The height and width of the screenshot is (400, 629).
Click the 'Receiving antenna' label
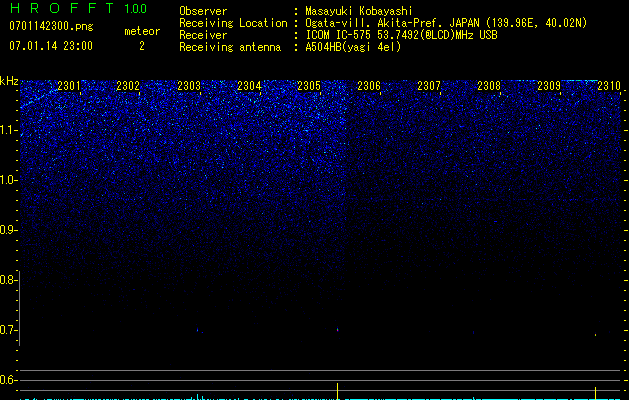coord(230,47)
